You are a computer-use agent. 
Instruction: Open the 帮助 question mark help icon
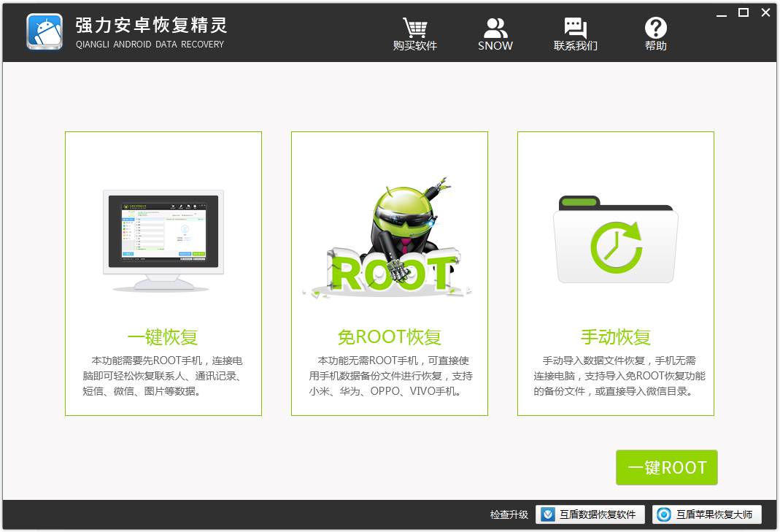click(655, 28)
